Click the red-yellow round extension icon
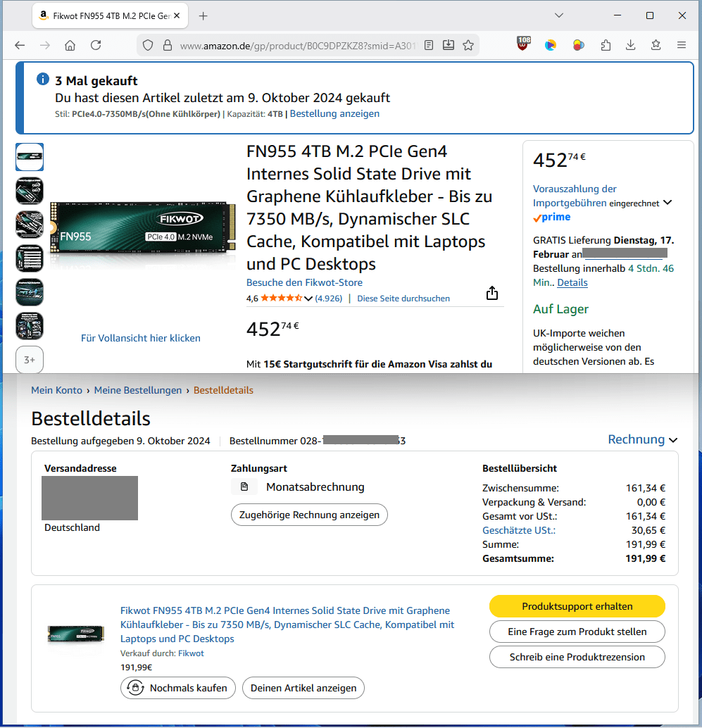Viewport: 702px width, 728px height. tap(579, 45)
